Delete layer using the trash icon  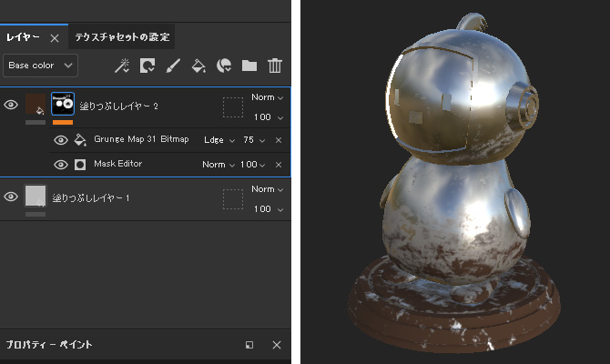pos(274,66)
